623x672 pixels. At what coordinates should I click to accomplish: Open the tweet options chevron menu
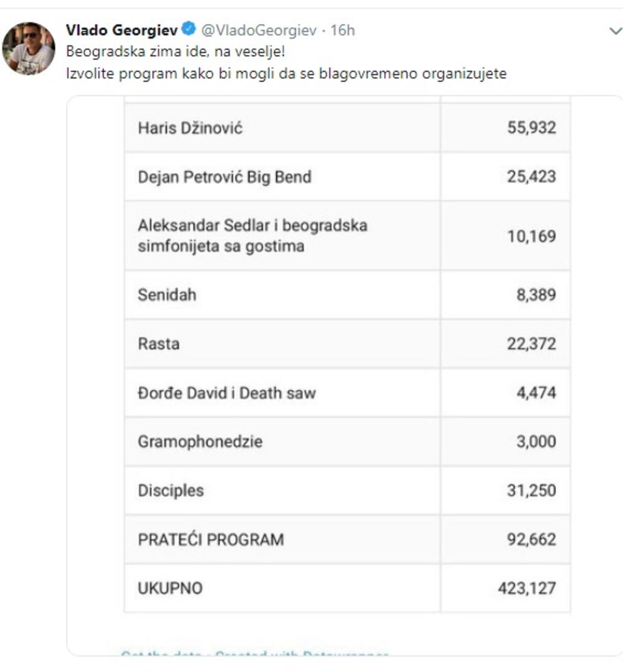615,31
